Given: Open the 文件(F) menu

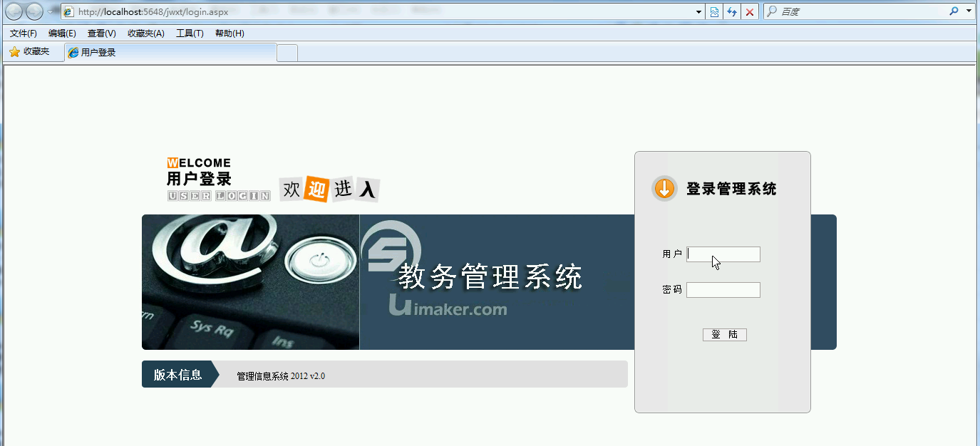Looking at the screenshot, I should pyautogui.click(x=24, y=33).
